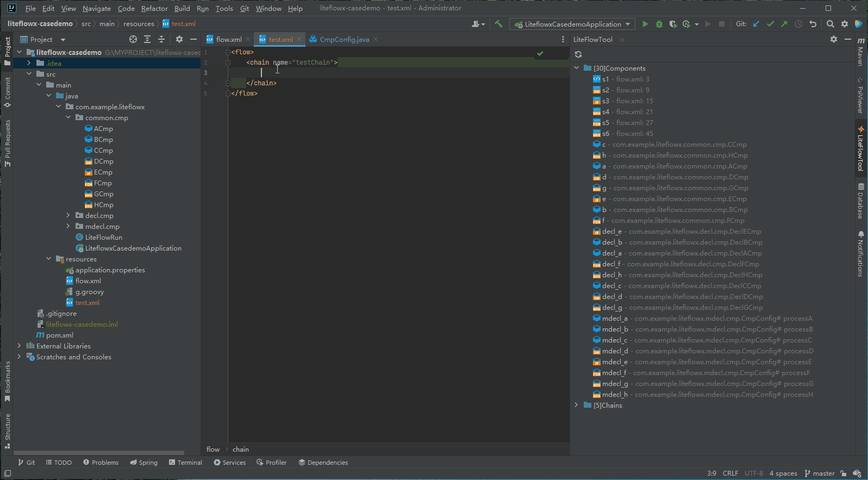This screenshot has width=868, height=480.
Task: Open the Maven tool window
Action: [861, 52]
